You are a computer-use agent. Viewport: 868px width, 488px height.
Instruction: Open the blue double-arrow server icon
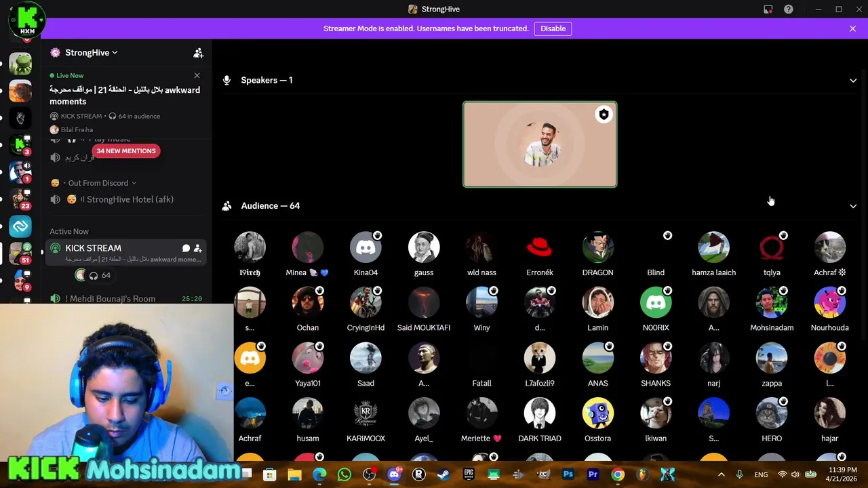(20, 226)
